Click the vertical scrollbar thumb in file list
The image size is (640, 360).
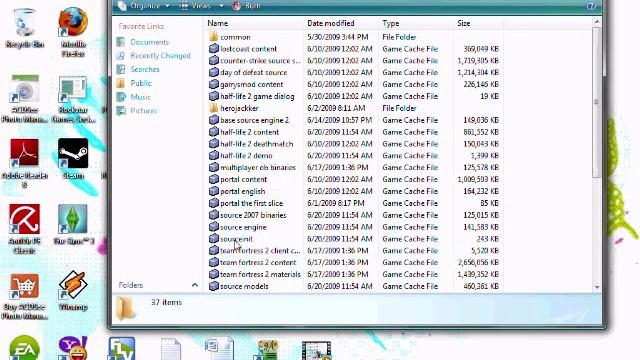click(x=597, y=102)
